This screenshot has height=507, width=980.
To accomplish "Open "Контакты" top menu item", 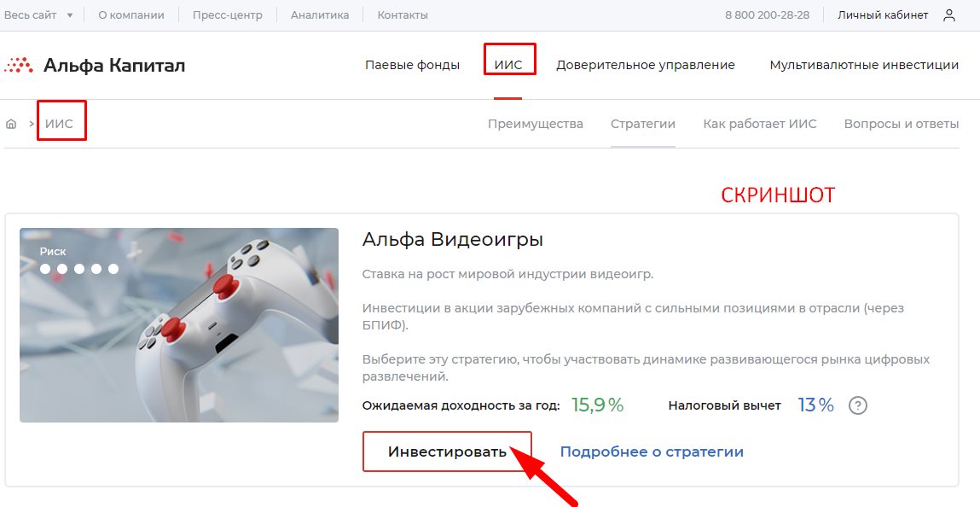I will [403, 15].
